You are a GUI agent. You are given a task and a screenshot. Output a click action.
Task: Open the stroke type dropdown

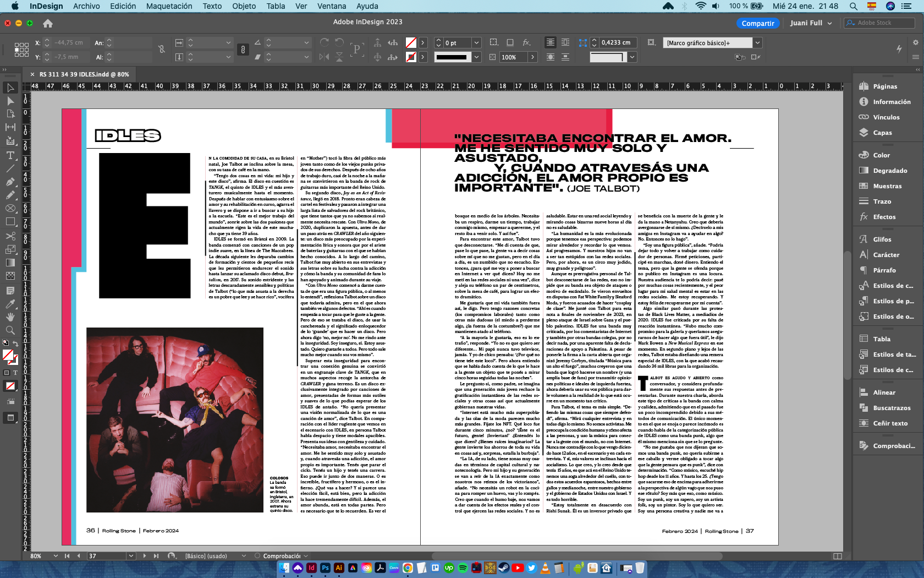click(476, 57)
